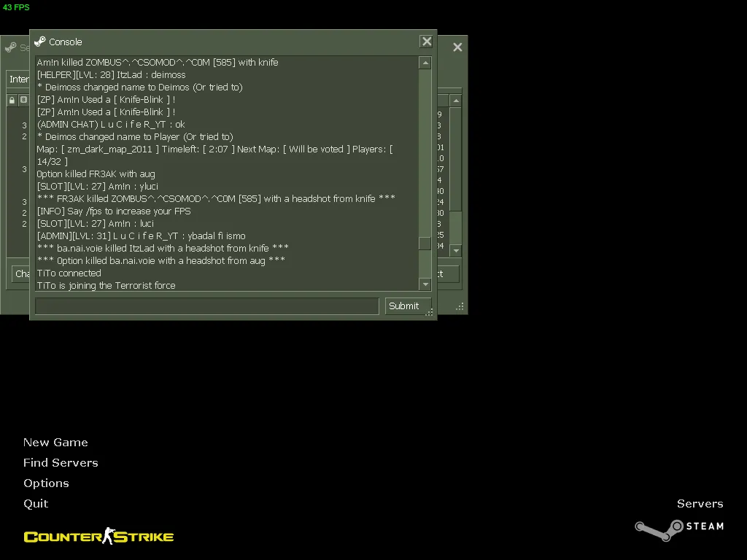
Task: Click the Counter-Strike logo
Action: [98, 536]
